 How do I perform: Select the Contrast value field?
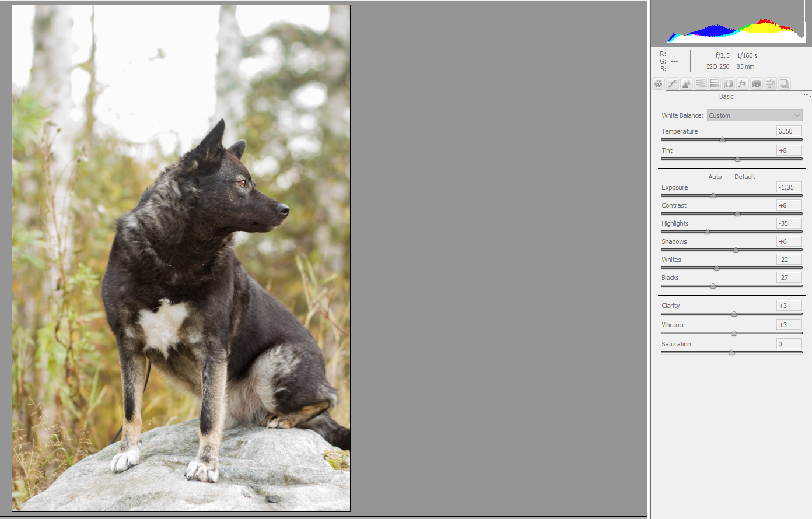[789, 205]
